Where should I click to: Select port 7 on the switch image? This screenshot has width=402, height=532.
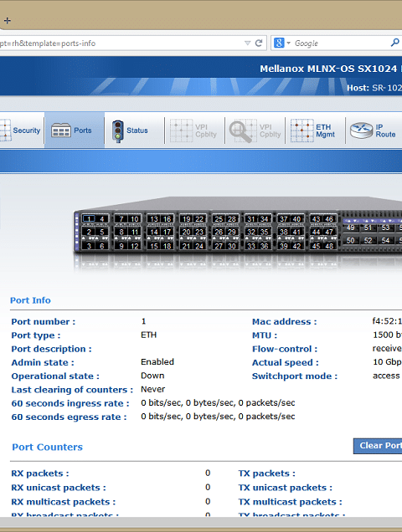click(x=121, y=219)
